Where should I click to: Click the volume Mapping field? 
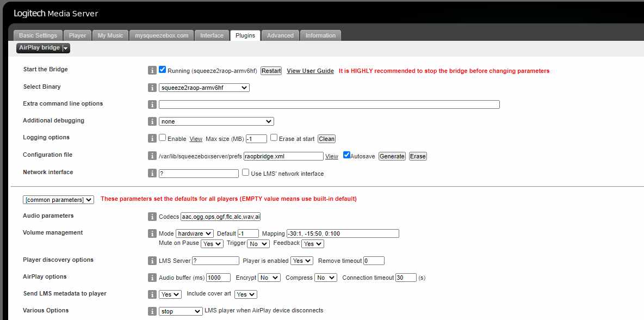tap(343, 233)
